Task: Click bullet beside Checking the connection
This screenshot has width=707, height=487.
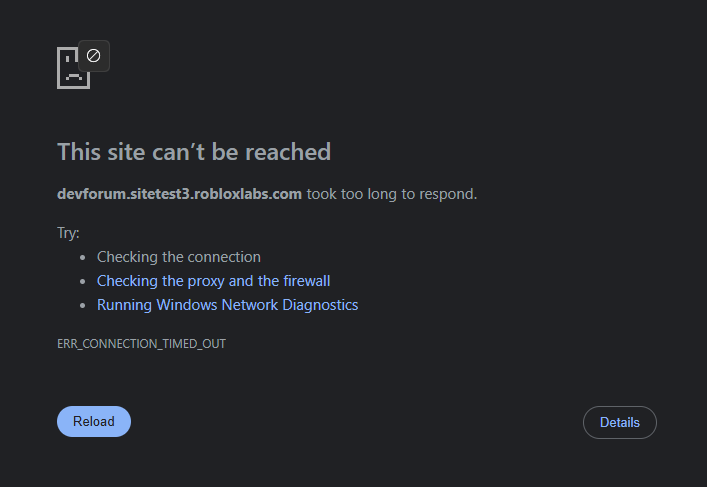Action: coord(83,257)
